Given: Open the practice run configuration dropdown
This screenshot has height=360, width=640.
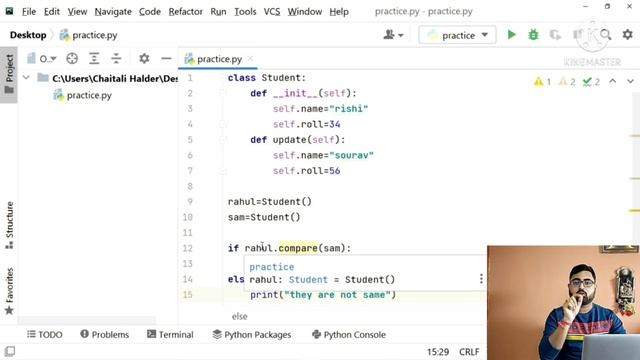Looking at the screenshot, I should click(x=457, y=35).
